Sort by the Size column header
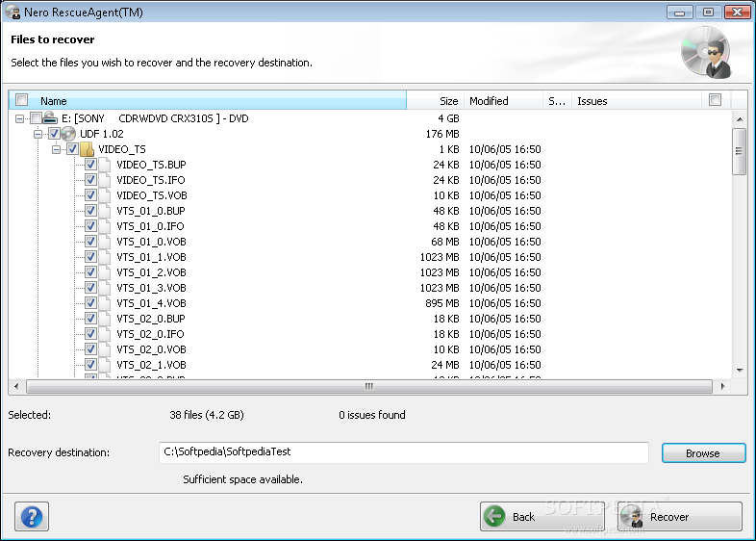Viewport: 756px width, 541px height. [436, 100]
